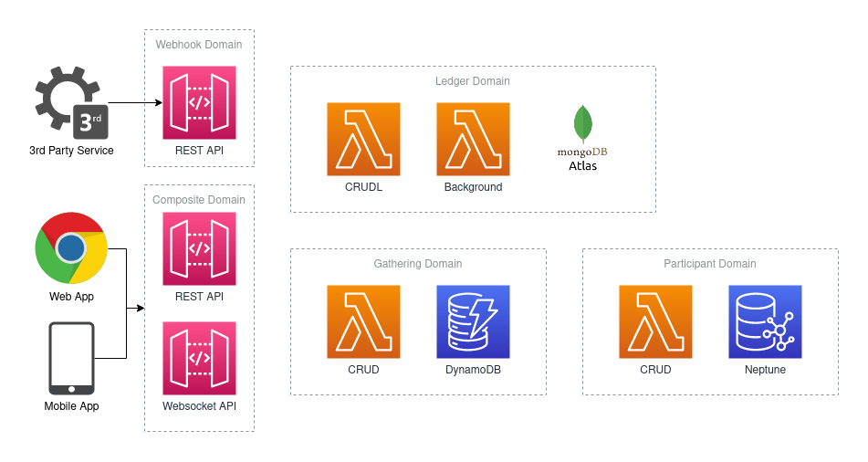Viewport: 868px width, 462px height.
Task: Select the Participant Domain CRUD Lambda icon
Action: pos(655,322)
